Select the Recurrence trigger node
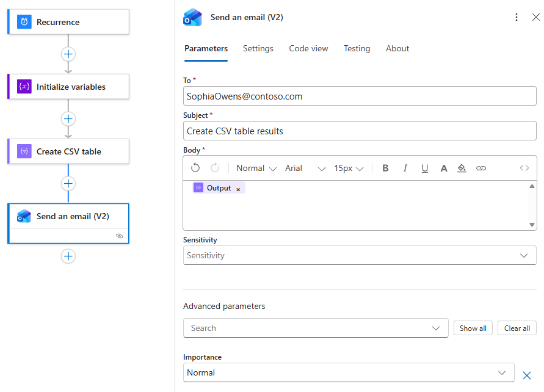Image resolution: width=544 pixels, height=392 pixels. tap(68, 22)
